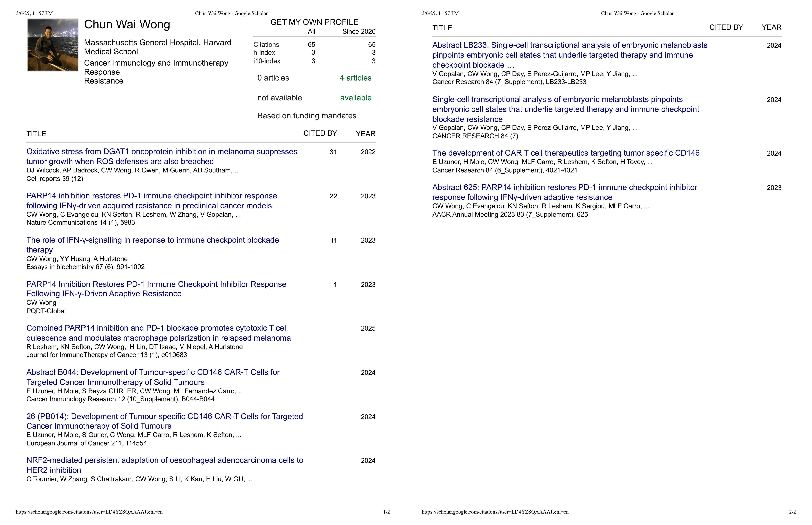Click the year 2025 of the Combined PARP14 article
The image size is (812, 525).
pos(368,329)
